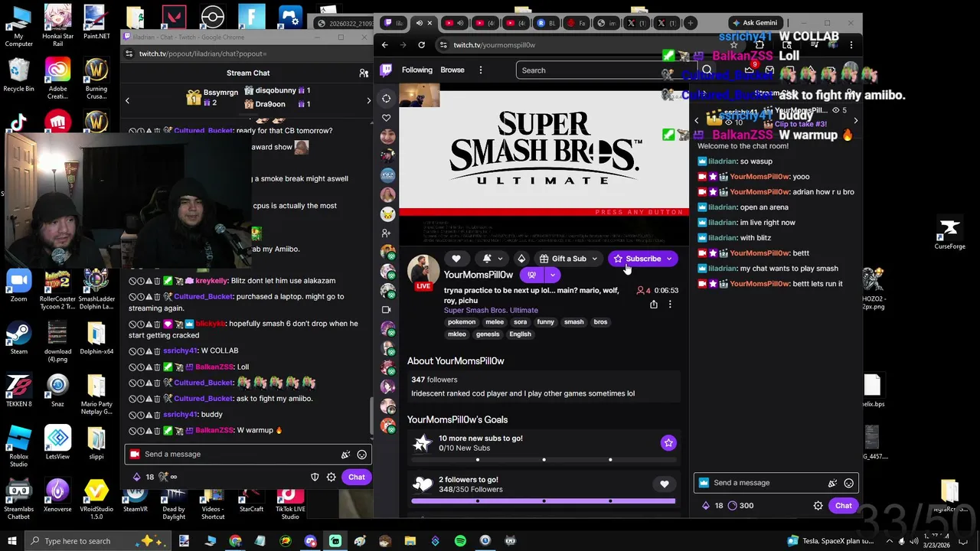Expand the arrow next to the co-stream button
Viewport: 980px width, 551px height.
552,275
